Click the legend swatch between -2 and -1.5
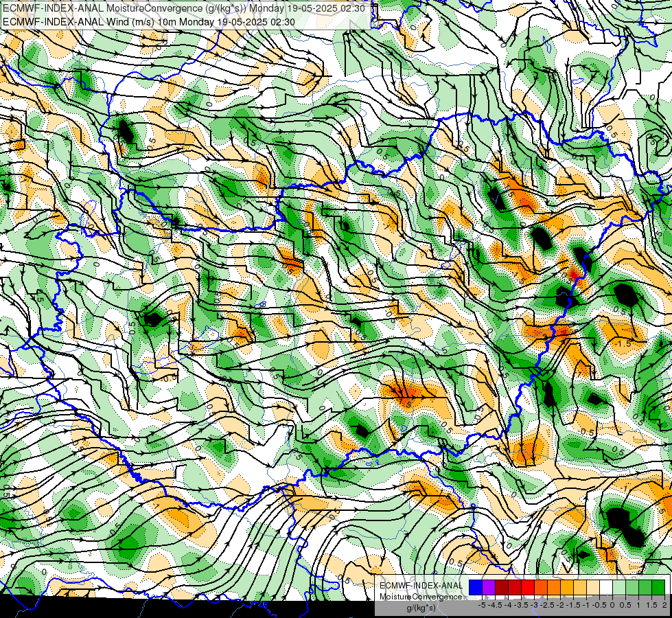Viewport: 672px width, 618px height. (567, 587)
